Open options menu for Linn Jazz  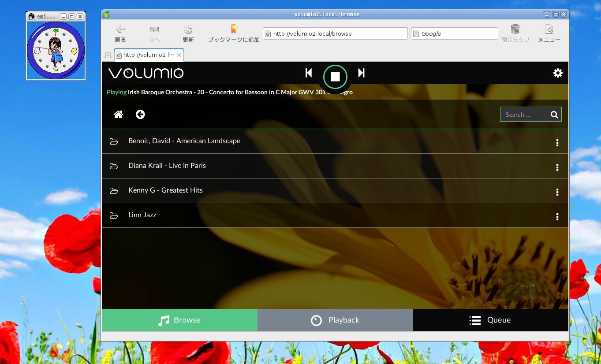(x=557, y=217)
